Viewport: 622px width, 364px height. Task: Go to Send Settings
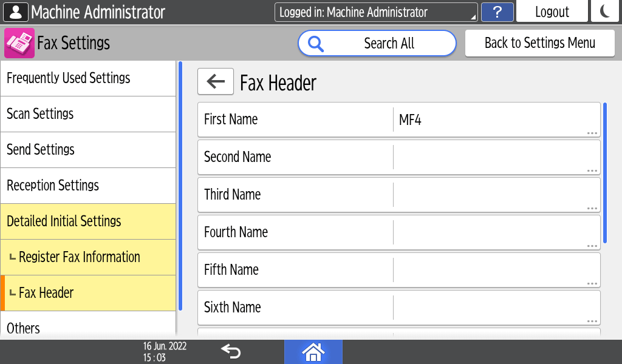tap(88, 150)
